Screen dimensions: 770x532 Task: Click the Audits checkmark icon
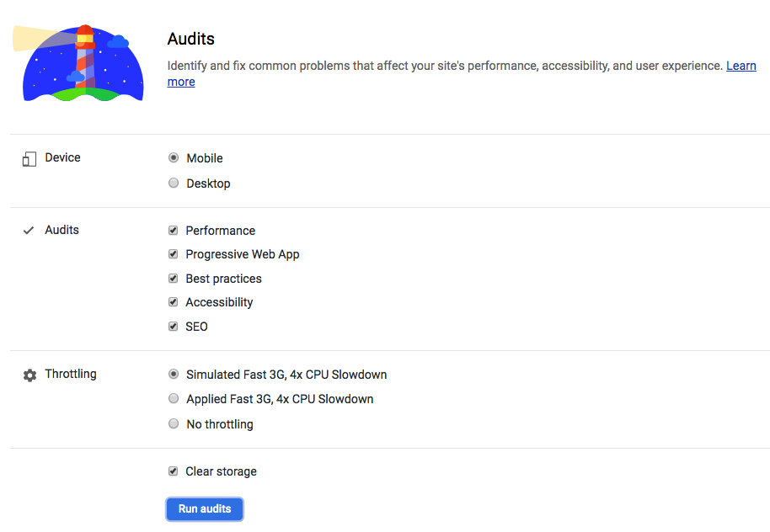click(x=28, y=230)
